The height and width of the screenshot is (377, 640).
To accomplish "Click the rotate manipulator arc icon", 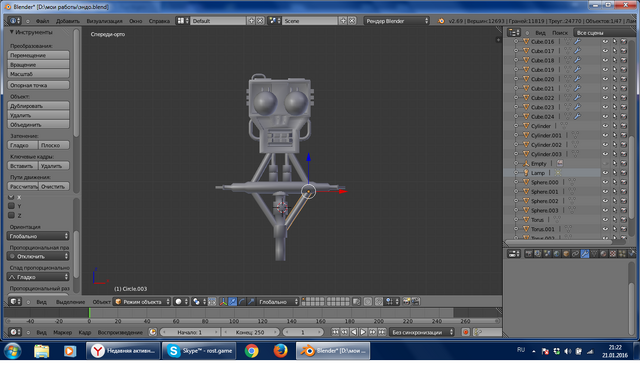I will coord(242,302).
